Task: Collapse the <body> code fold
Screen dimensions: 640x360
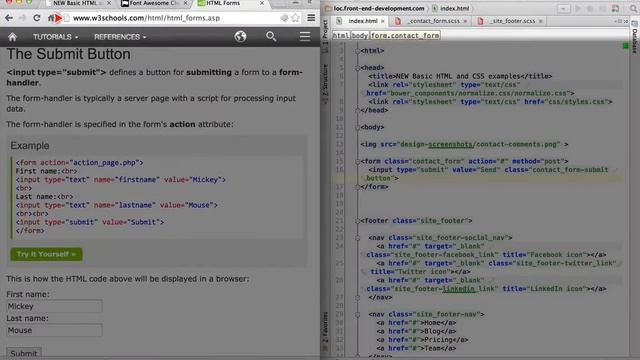Action: point(357,127)
